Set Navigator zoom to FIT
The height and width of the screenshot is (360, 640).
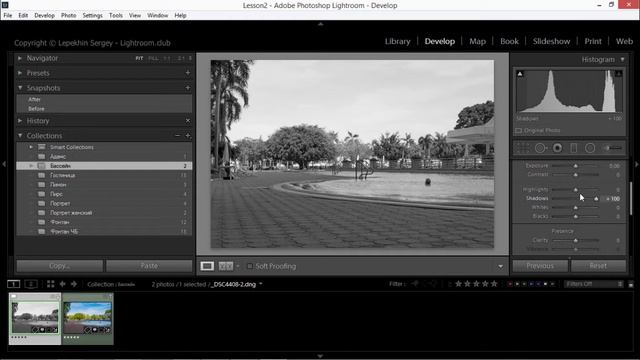[x=139, y=58]
